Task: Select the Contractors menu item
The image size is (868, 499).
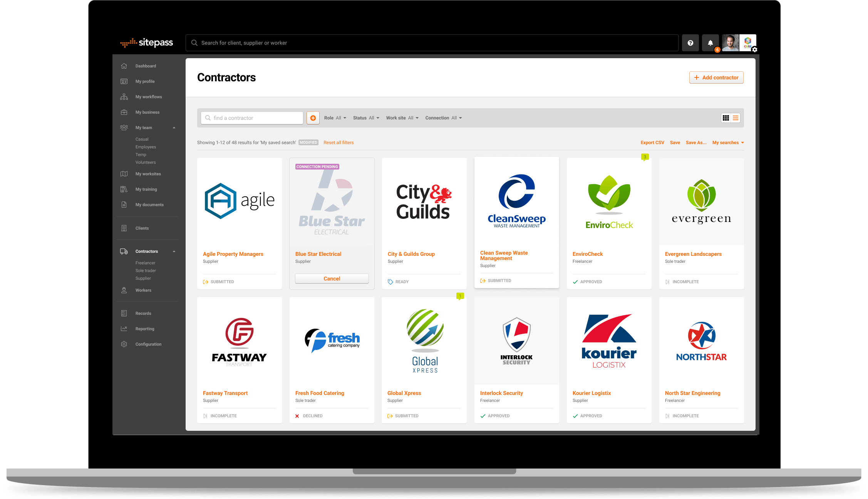Action: [147, 251]
